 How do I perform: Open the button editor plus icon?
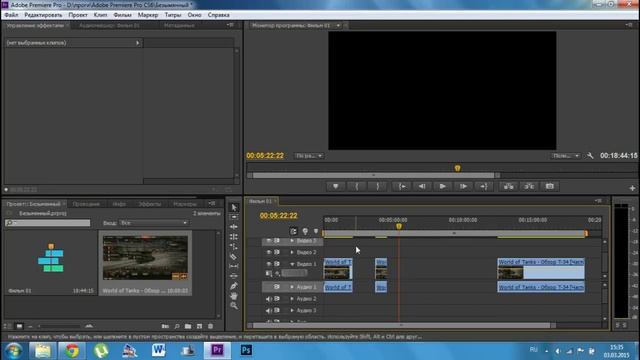pyautogui.click(x=632, y=188)
